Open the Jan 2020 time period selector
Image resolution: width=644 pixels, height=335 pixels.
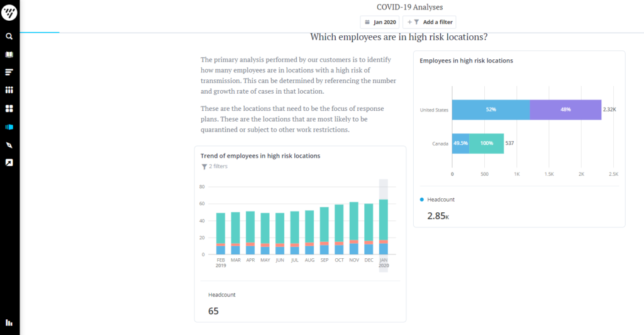point(380,22)
